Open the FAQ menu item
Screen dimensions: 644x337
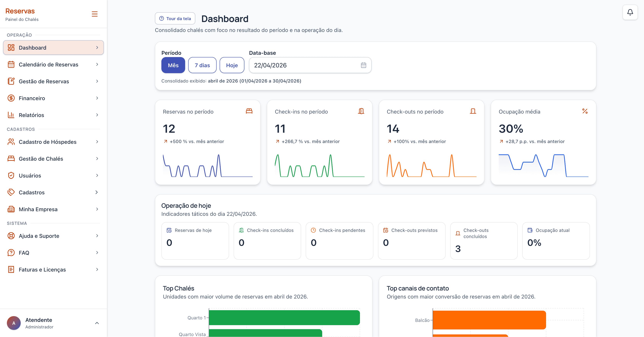(53, 253)
